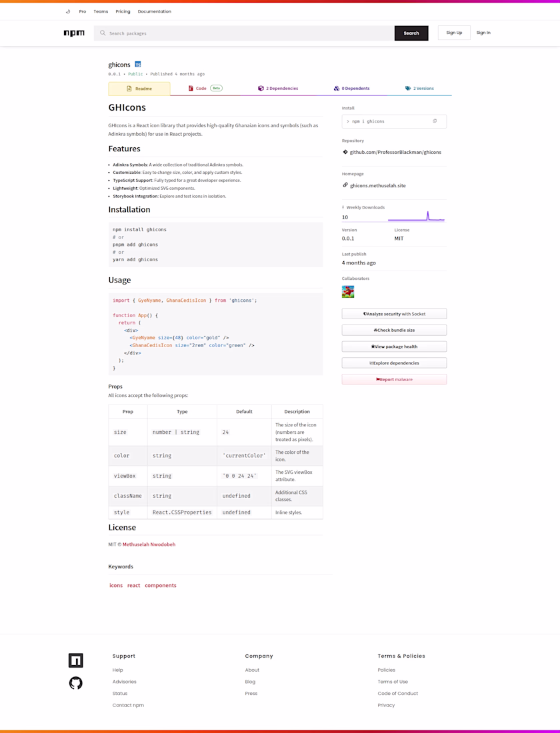The width and height of the screenshot is (560, 733).
Task: Open the footer Advisories link
Action: point(125,682)
